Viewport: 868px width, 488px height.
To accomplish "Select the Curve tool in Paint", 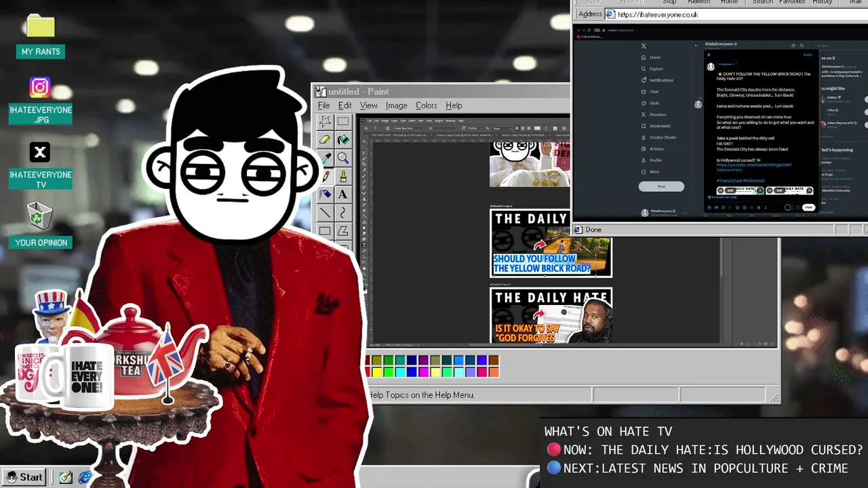I will click(343, 213).
